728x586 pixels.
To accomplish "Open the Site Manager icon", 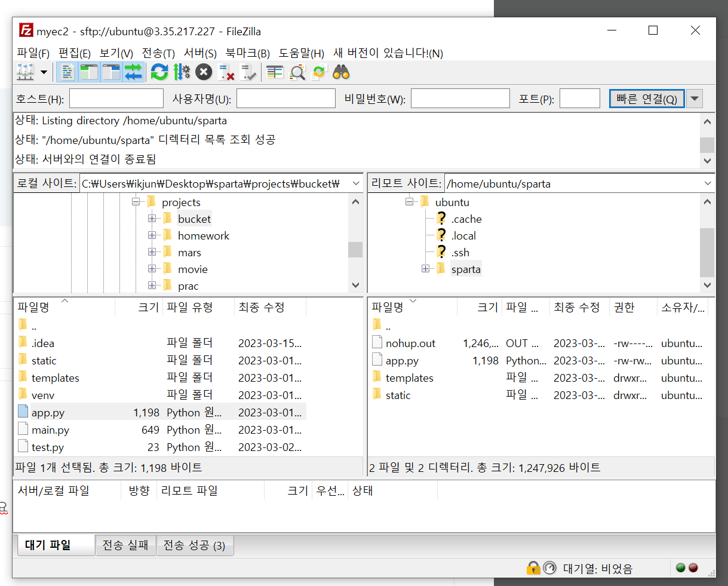I will click(25, 72).
